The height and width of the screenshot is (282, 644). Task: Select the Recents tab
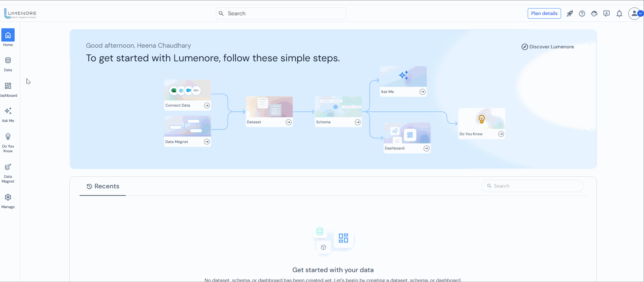coord(103,186)
